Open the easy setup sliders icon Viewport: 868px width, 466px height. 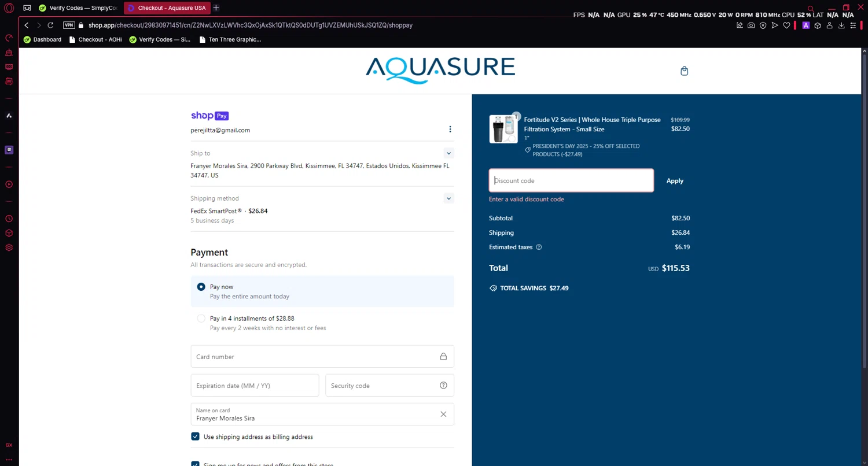(853, 25)
